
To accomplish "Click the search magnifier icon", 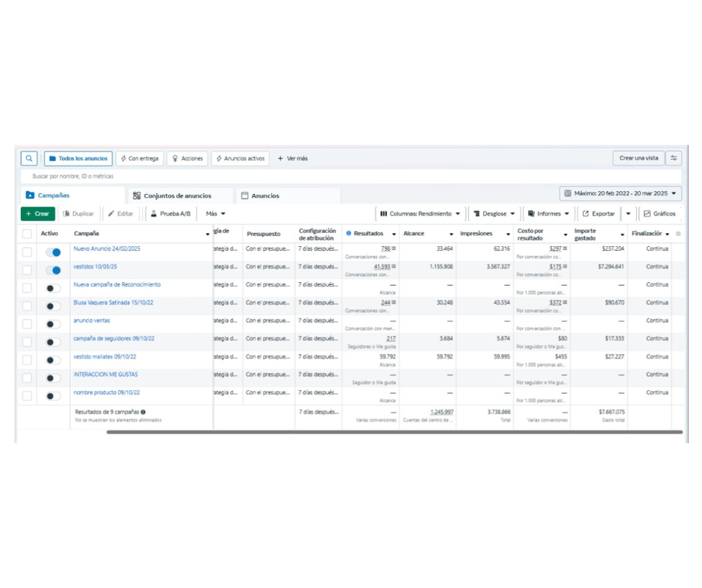I will [28, 158].
